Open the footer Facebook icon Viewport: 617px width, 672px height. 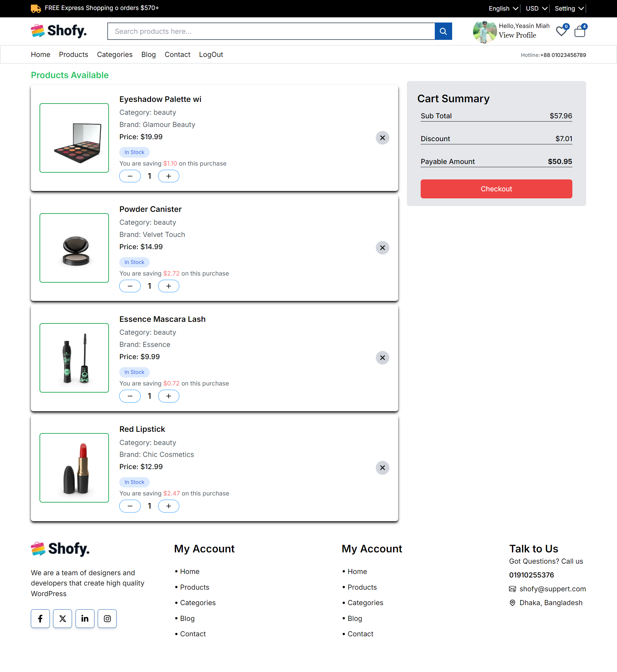coord(40,619)
